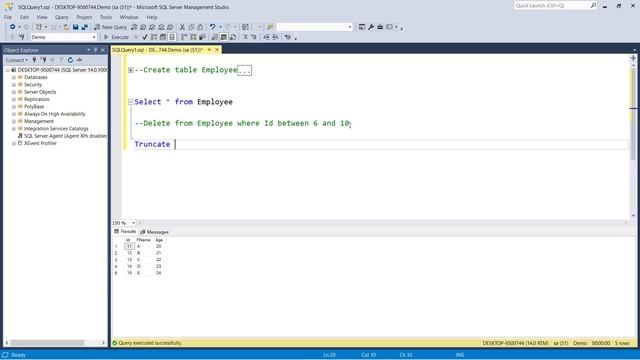
Task: Click the Save All icon
Action: coord(84,27)
